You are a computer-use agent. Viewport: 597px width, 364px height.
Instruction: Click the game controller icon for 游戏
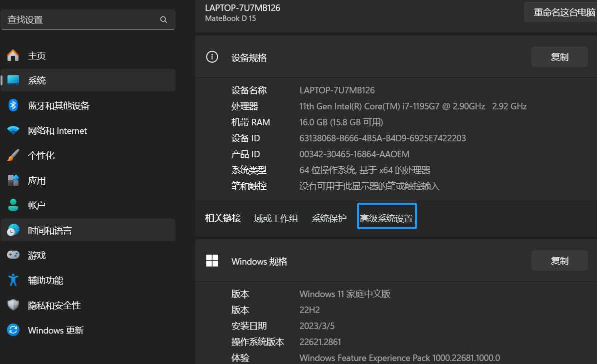tap(13, 255)
